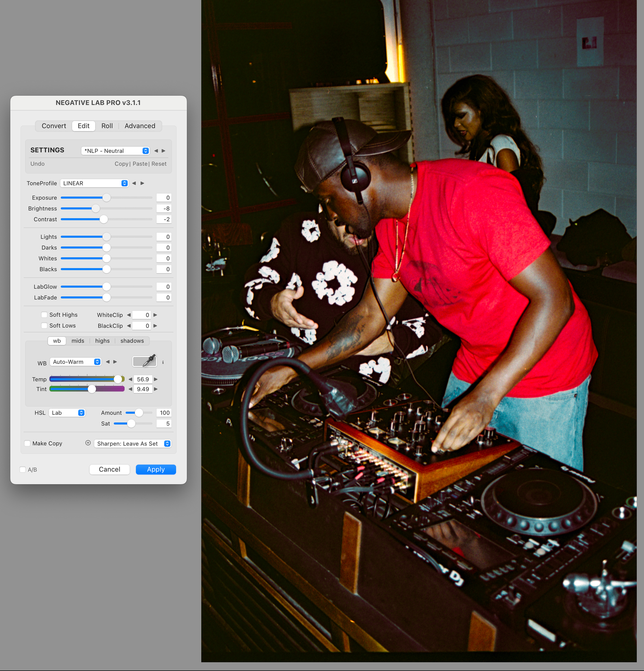Enable the Soft Lows checkbox
The height and width of the screenshot is (671, 644).
44,326
